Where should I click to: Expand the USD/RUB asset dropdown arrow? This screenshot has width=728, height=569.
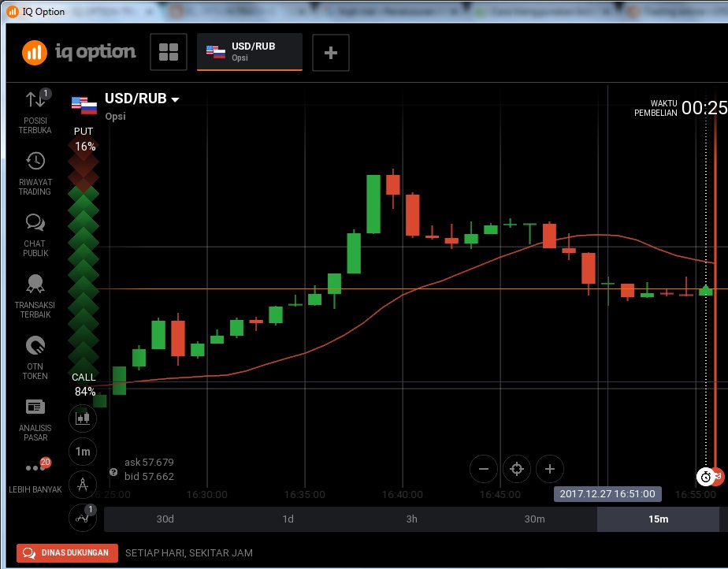point(175,99)
